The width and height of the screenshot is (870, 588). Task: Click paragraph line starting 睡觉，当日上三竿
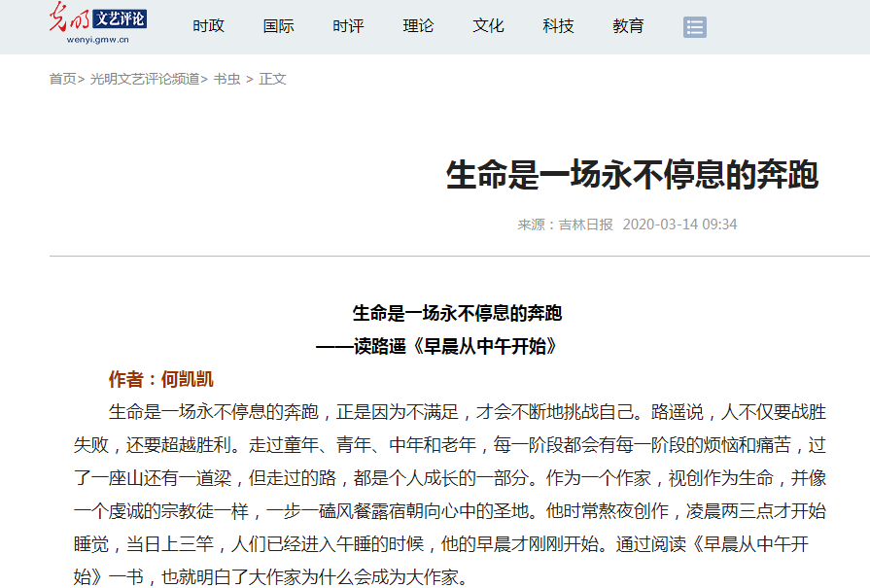[x=441, y=543]
